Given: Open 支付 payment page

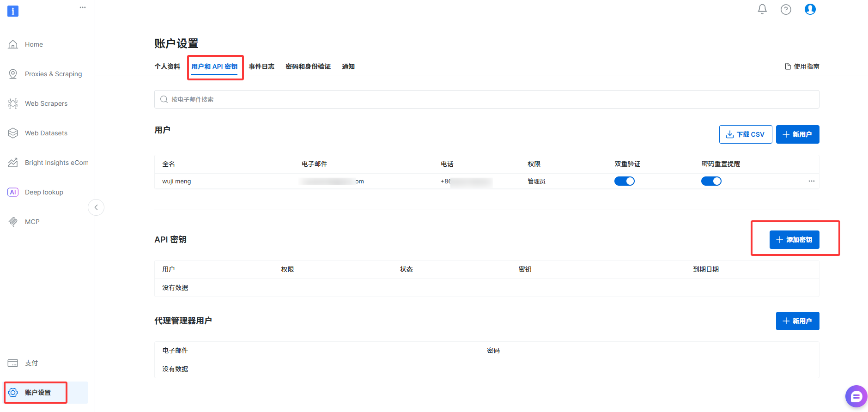Looking at the screenshot, I should coord(31,363).
